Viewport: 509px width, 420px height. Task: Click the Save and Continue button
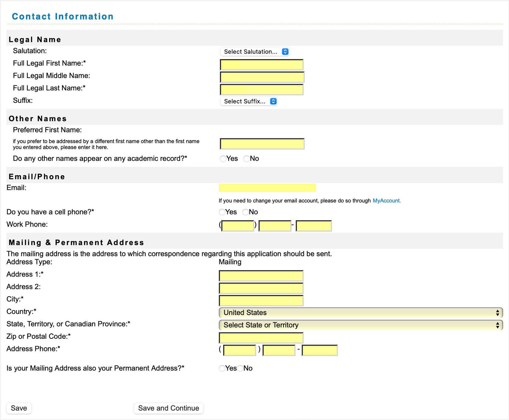point(168,408)
